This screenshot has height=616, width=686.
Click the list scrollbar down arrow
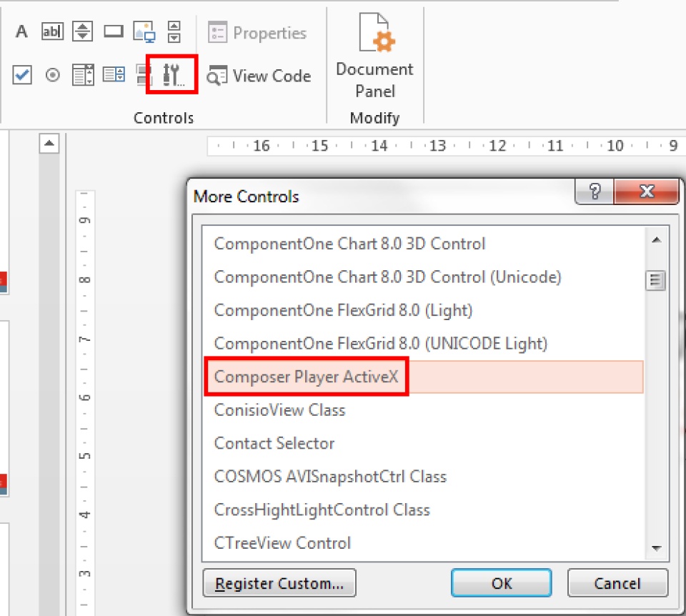656,547
